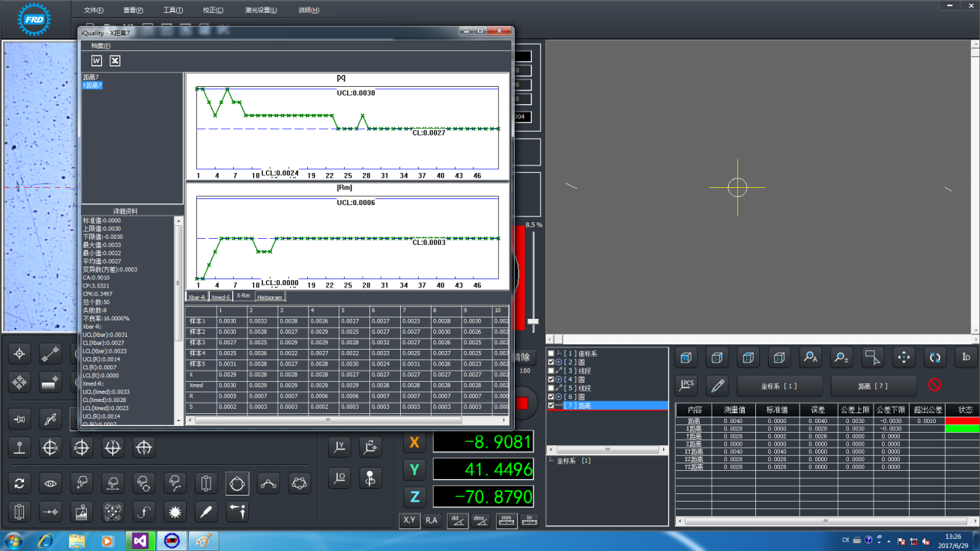
Task: Select 距离7 in the iQuality list
Action: pyautogui.click(x=91, y=77)
